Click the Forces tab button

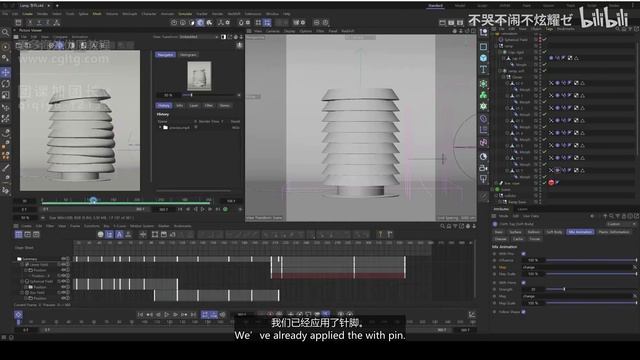(535, 239)
